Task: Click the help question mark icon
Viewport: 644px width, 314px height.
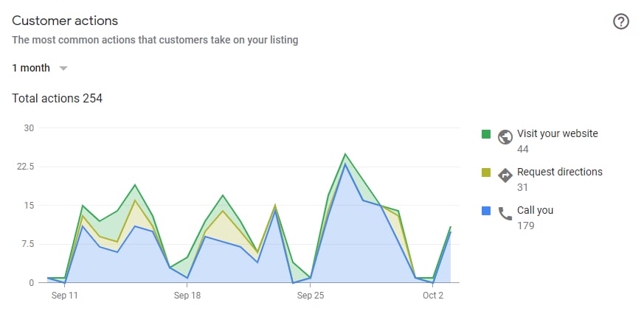Action: pyautogui.click(x=621, y=21)
